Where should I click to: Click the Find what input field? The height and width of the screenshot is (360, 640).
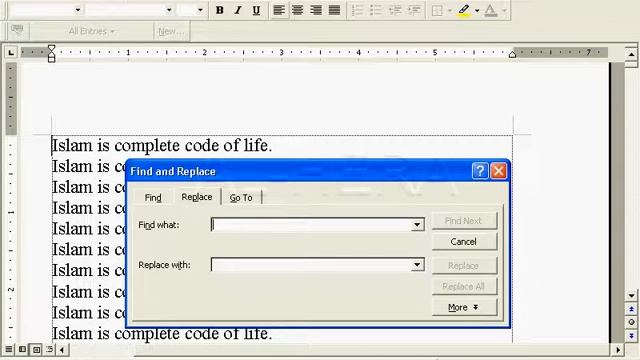coord(310,224)
